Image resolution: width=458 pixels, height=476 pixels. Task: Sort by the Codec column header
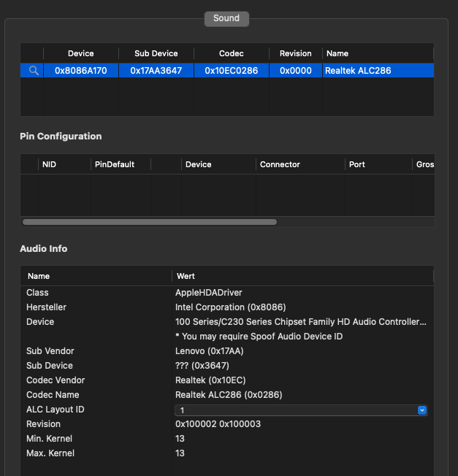point(232,53)
